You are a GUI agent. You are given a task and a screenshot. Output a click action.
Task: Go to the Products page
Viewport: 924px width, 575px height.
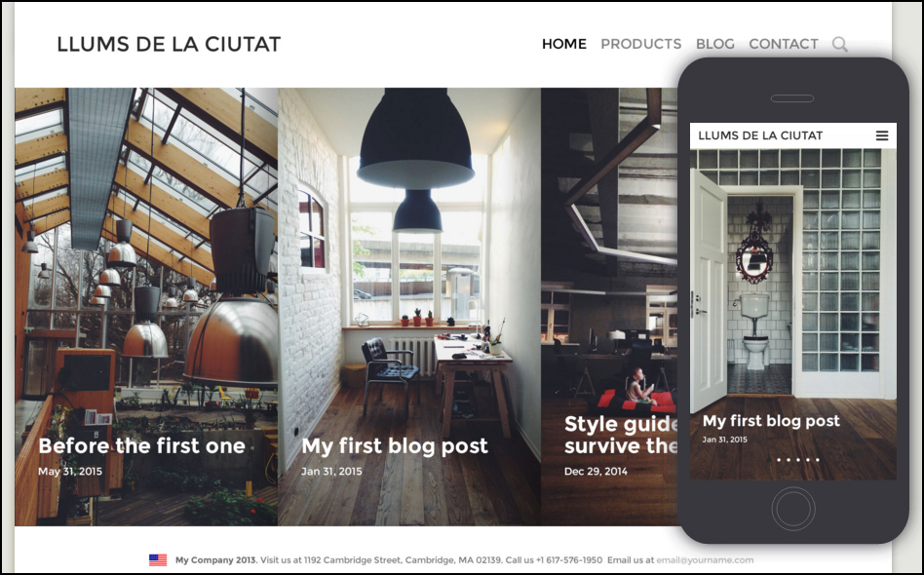tap(640, 44)
